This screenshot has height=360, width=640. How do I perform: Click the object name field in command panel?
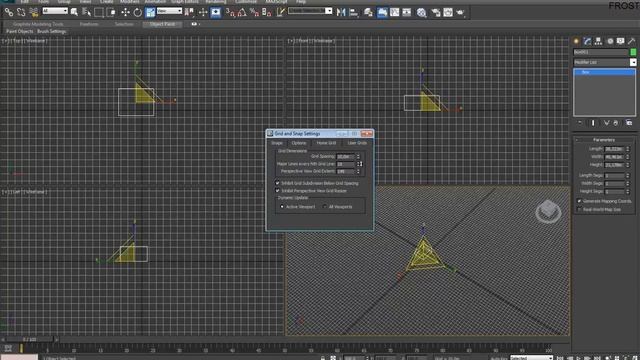(x=601, y=52)
